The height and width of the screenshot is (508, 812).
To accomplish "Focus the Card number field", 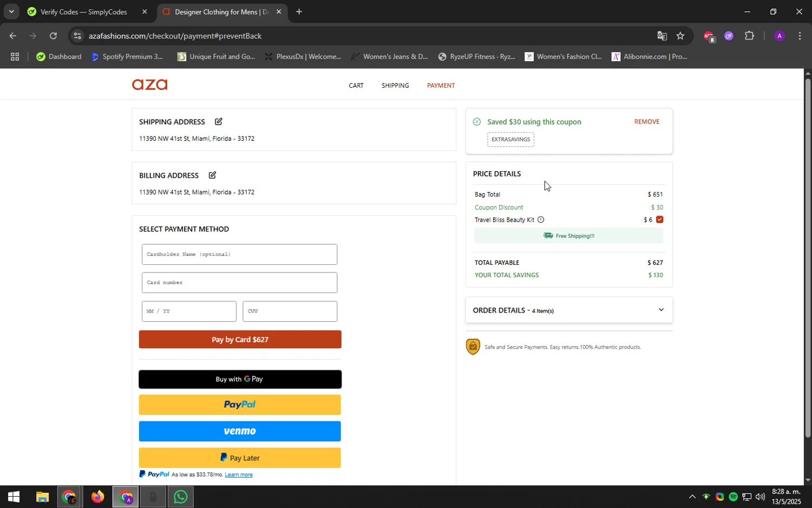I will tap(239, 282).
